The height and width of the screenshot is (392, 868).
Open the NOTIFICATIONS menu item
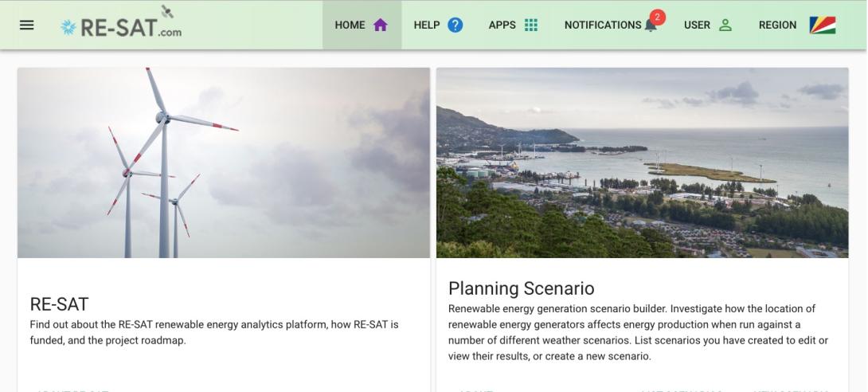[x=611, y=25]
